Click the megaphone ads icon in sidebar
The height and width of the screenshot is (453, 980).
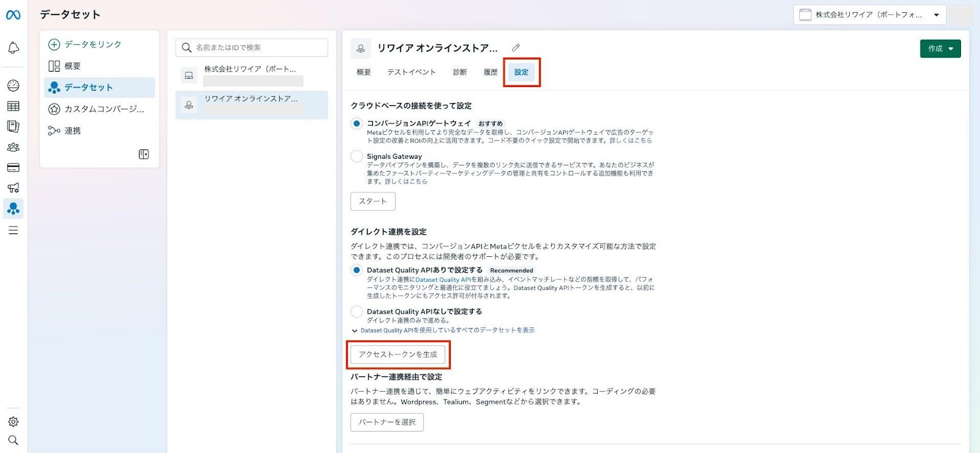[x=13, y=188]
